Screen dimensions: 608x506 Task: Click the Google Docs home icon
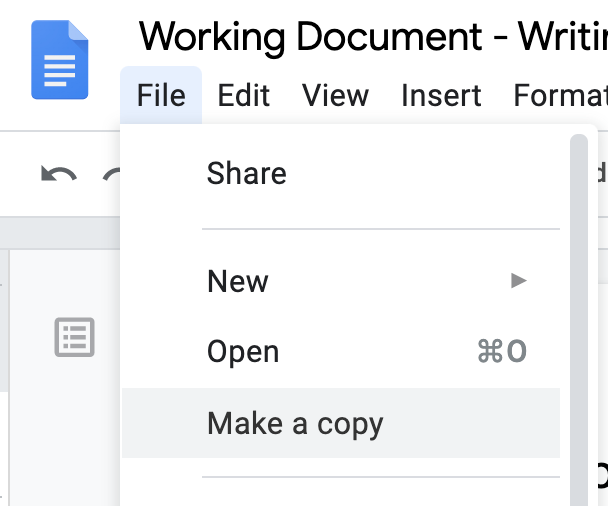click(x=60, y=61)
